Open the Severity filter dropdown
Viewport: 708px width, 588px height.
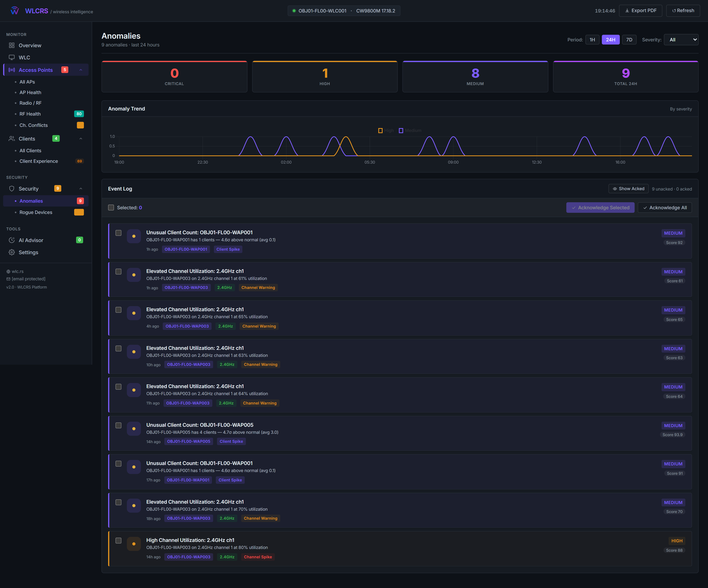[681, 39]
